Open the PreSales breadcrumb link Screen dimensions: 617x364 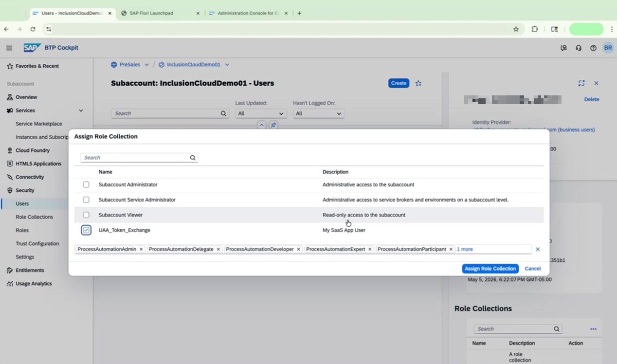(x=130, y=65)
